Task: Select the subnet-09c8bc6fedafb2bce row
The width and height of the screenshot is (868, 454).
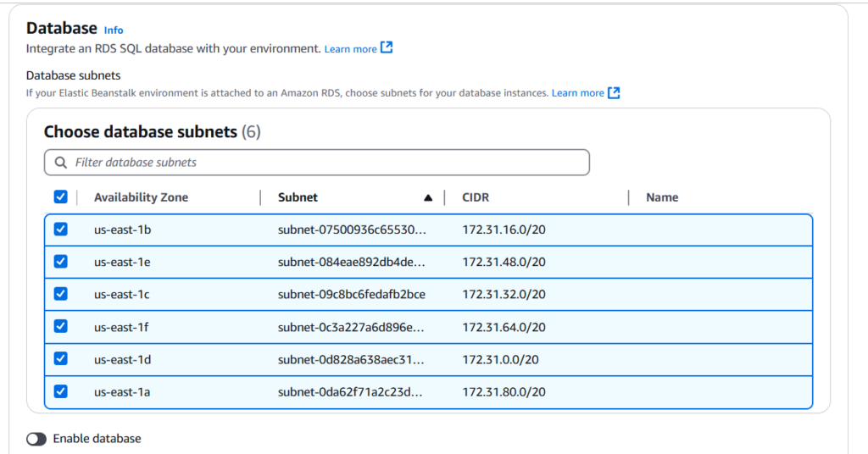Action: [x=352, y=295]
